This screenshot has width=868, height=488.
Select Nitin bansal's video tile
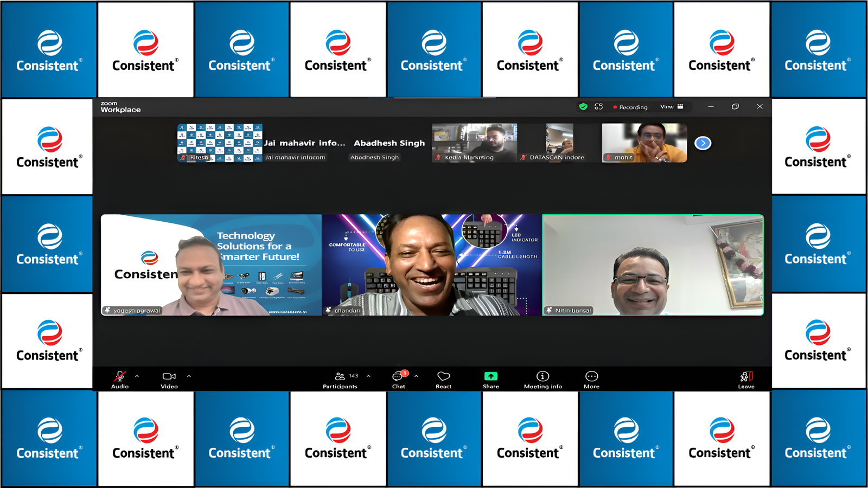pos(653,265)
